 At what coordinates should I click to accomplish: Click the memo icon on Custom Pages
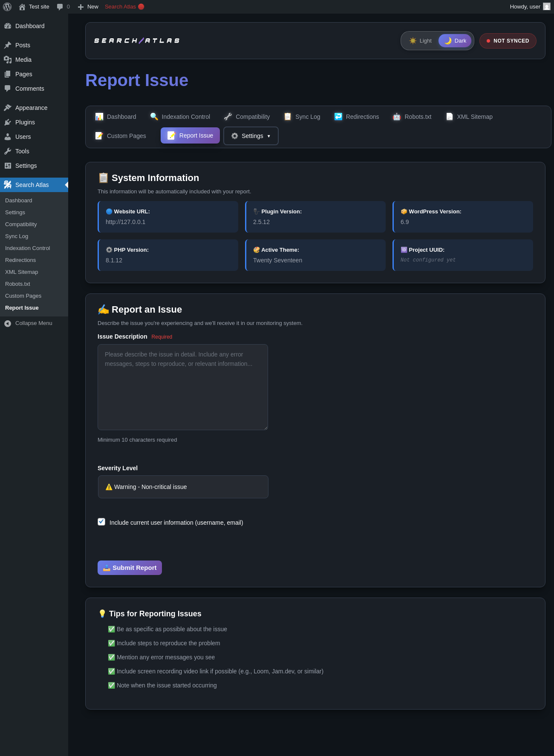(x=99, y=136)
